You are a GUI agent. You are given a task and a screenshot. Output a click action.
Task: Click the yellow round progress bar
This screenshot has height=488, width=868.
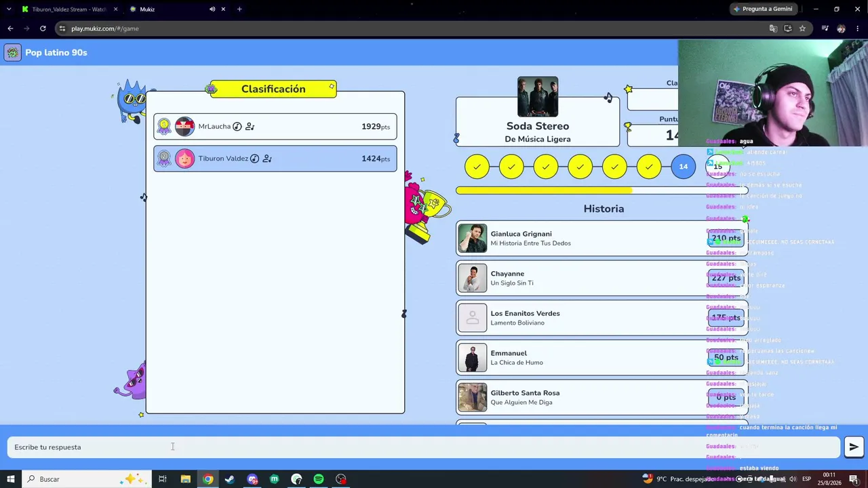(601, 190)
